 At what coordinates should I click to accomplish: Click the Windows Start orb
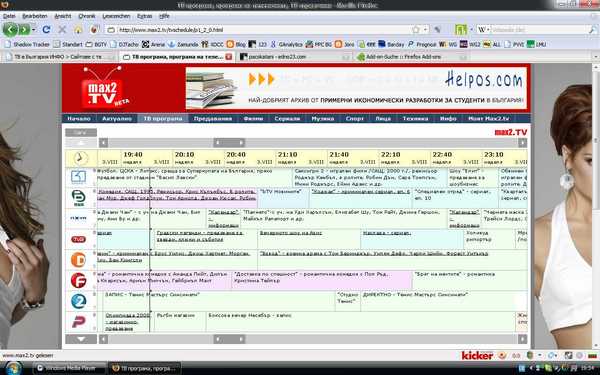(14, 368)
